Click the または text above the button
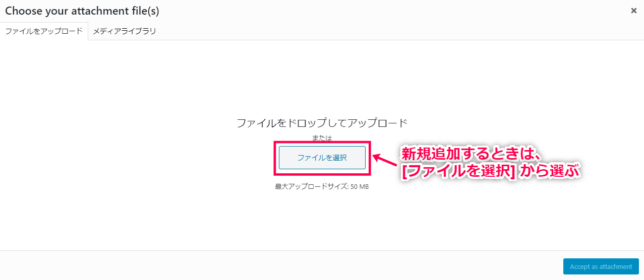644x280 pixels. coord(322,137)
